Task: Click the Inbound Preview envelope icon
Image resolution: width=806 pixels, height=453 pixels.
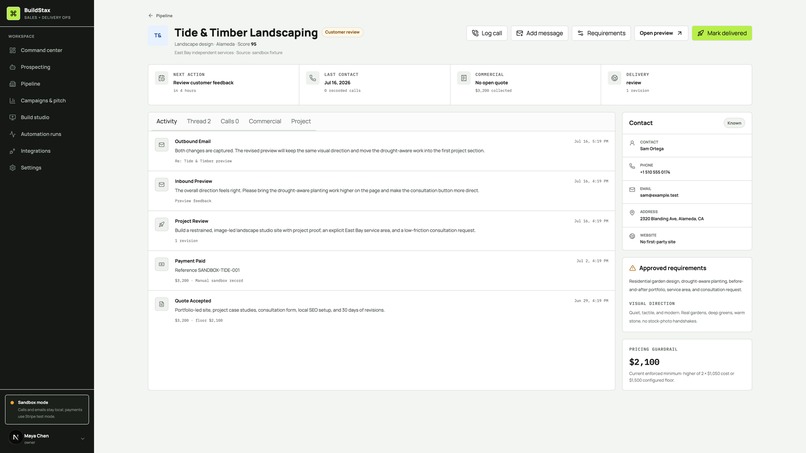Action: [x=161, y=185]
